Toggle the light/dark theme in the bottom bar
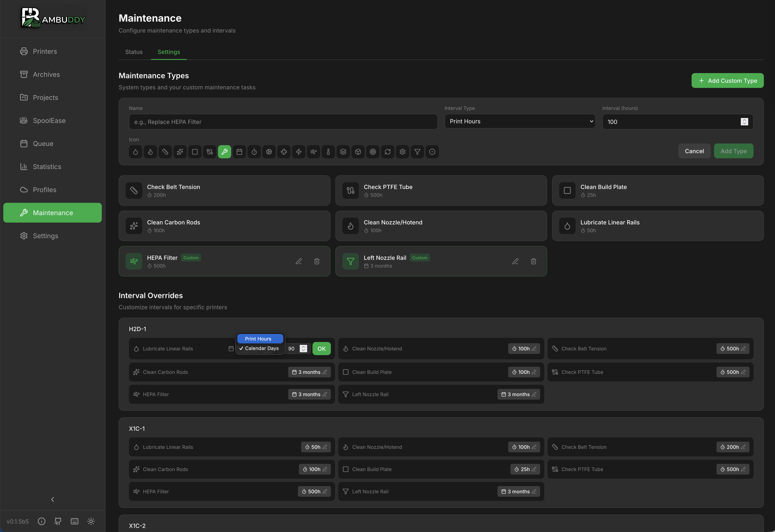Screen dimensions: 775x532 [91, 521]
